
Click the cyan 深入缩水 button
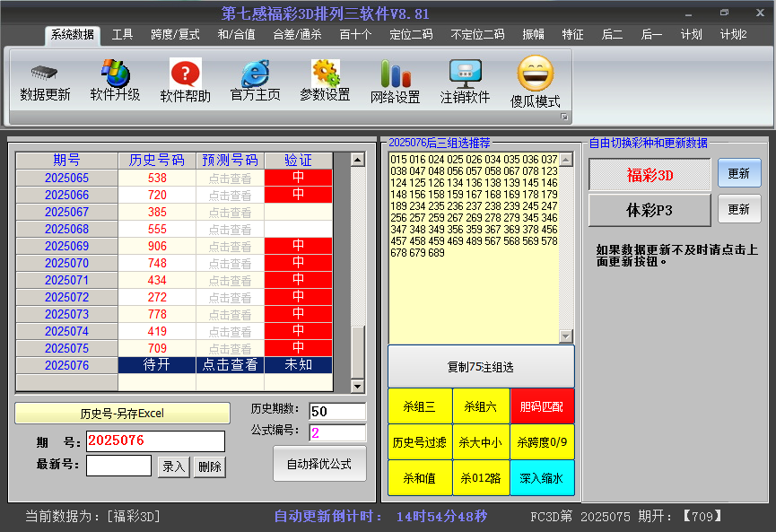click(x=542, y=478)
